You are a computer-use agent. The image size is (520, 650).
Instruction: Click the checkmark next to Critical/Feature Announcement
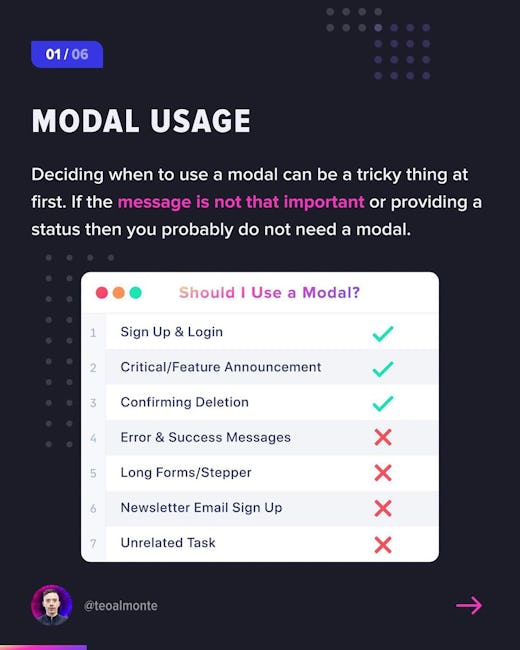point(383,369)
